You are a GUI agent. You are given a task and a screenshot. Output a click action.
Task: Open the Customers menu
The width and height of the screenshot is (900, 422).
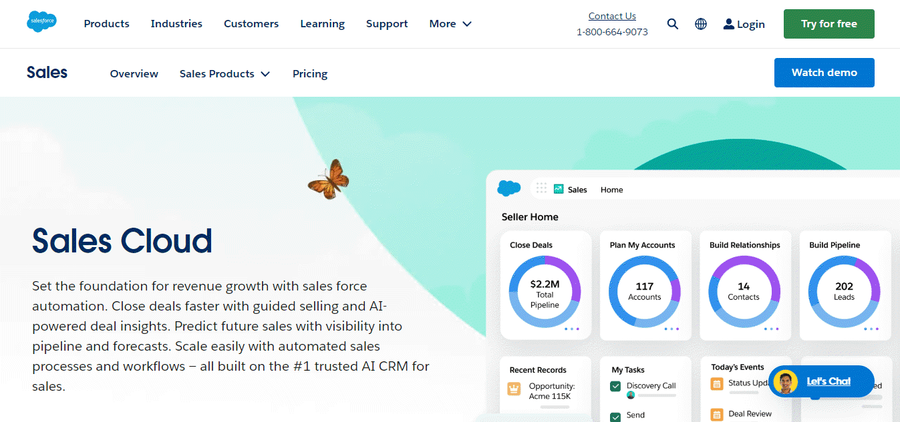click(x=251, y=24)
